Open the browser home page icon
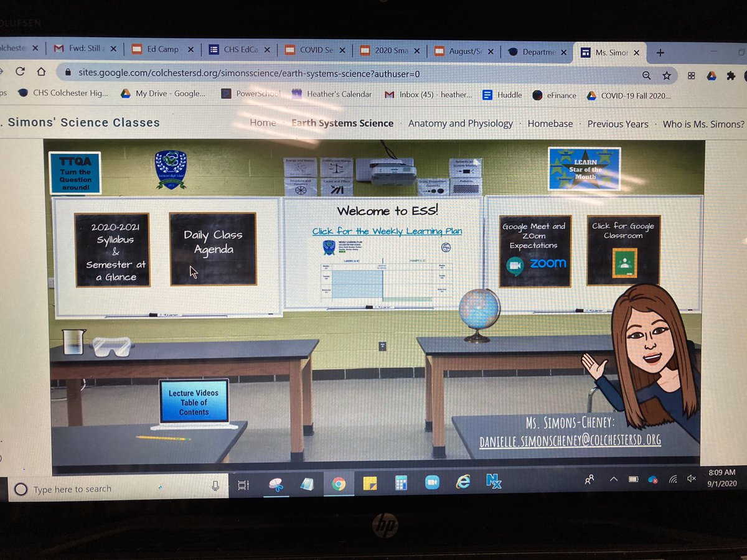 point(41,72)
